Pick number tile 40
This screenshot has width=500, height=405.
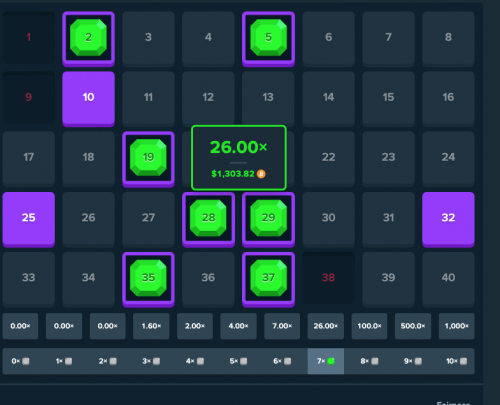pos(448,279)
